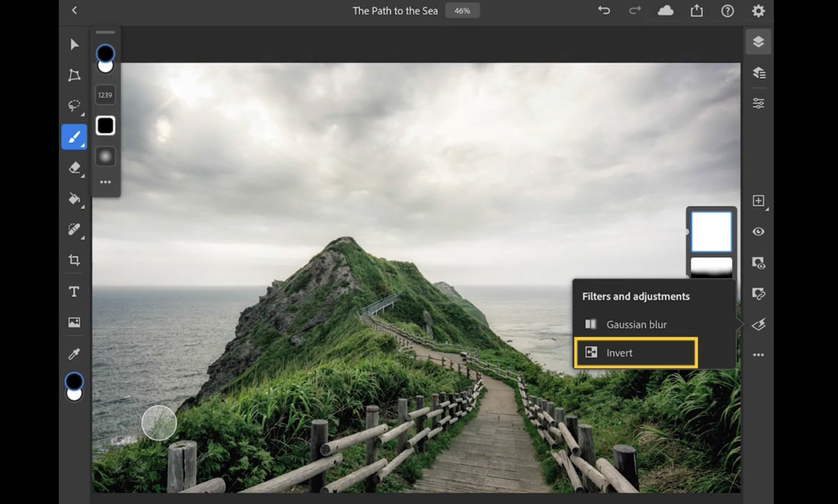Image resolution: width=838 pixels, height=504 pixels.
Task: Expand Eraser tool variants corner arrow
Action: click(83, 176)
